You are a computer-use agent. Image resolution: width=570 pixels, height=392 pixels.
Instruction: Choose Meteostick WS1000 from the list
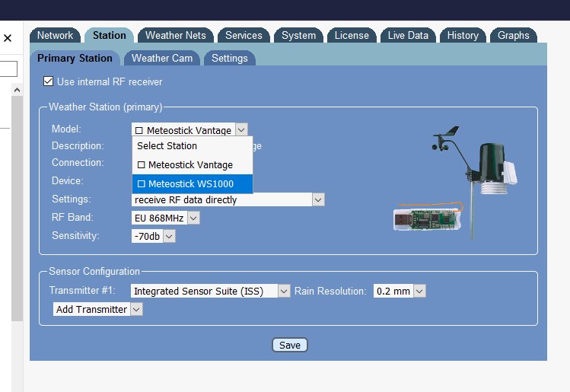pyautogui.click(x=193, y=183)
